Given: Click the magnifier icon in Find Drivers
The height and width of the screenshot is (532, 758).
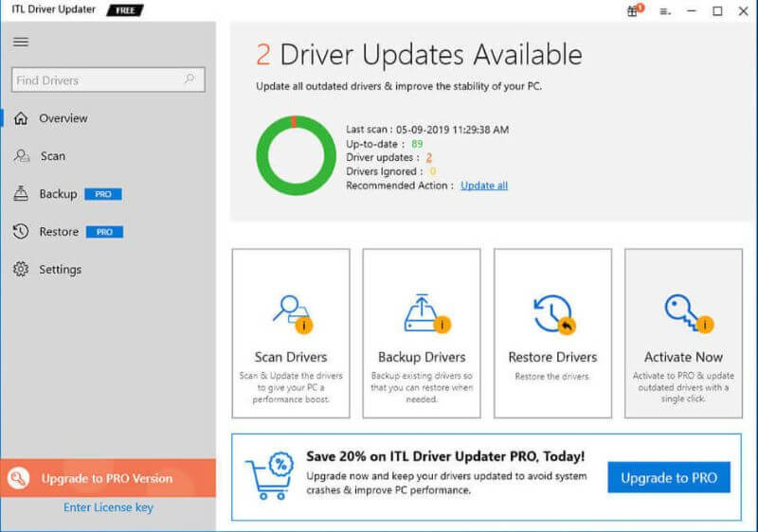Looking at the screenshot, I should [189, 79].
